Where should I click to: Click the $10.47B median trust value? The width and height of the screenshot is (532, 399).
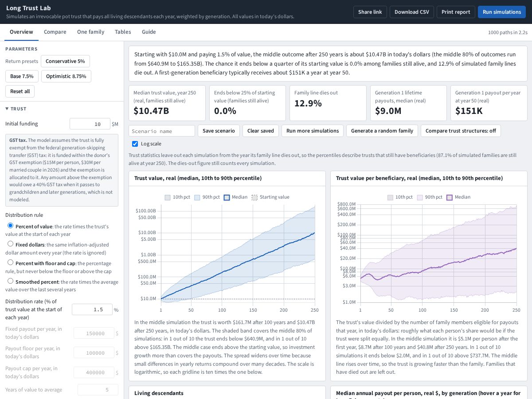click(151, 111)
